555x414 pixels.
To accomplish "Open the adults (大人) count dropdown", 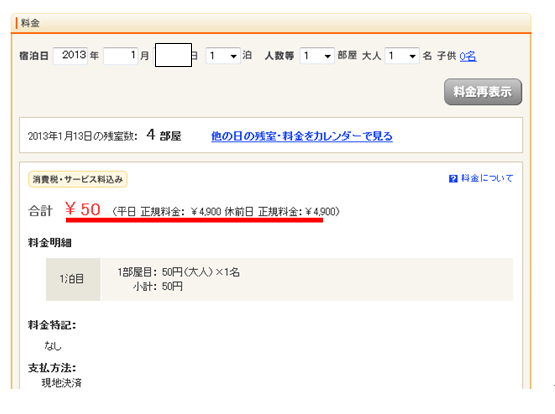I will pos(402,56).
